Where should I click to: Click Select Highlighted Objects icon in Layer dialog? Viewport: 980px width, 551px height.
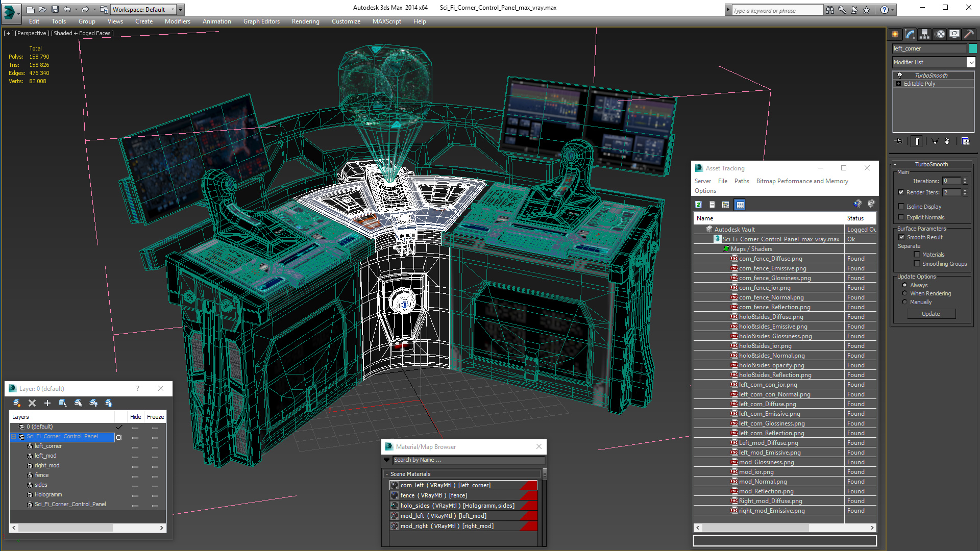(x=63, y=403)
